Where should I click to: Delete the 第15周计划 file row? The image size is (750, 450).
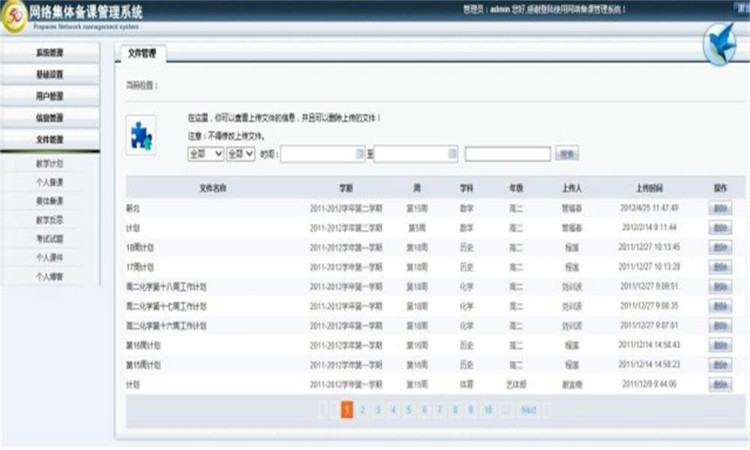coord(720,365)
